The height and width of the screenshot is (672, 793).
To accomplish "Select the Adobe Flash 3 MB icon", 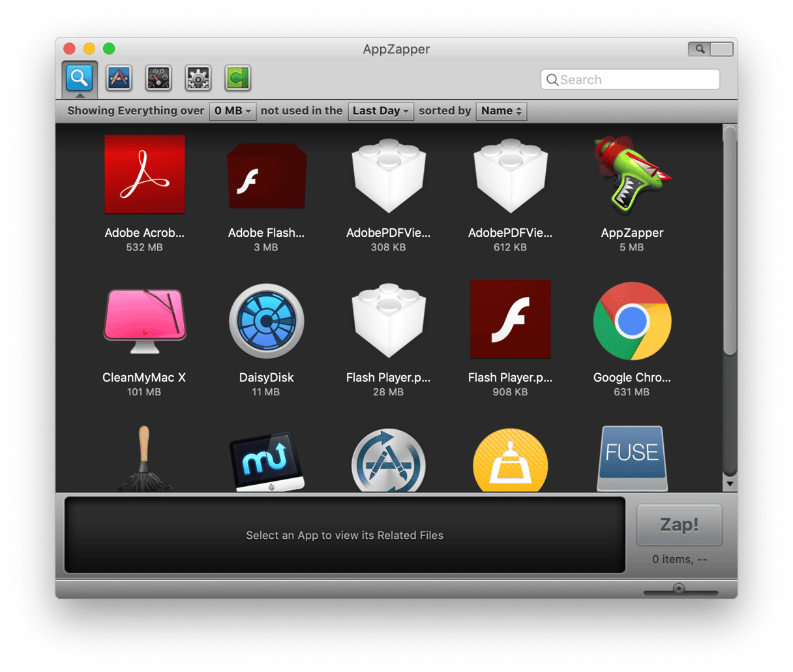I will pyautogui.click(x=266, y=176).
